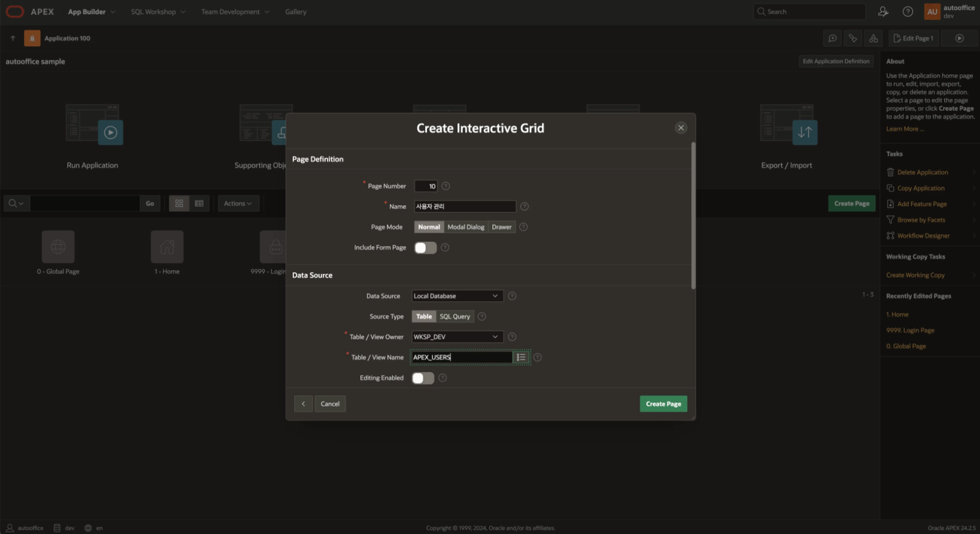The width and height of the screenshot is (980, 534).
Task: Open the Actions menu dropdown
Action: [x=238, y=204]
